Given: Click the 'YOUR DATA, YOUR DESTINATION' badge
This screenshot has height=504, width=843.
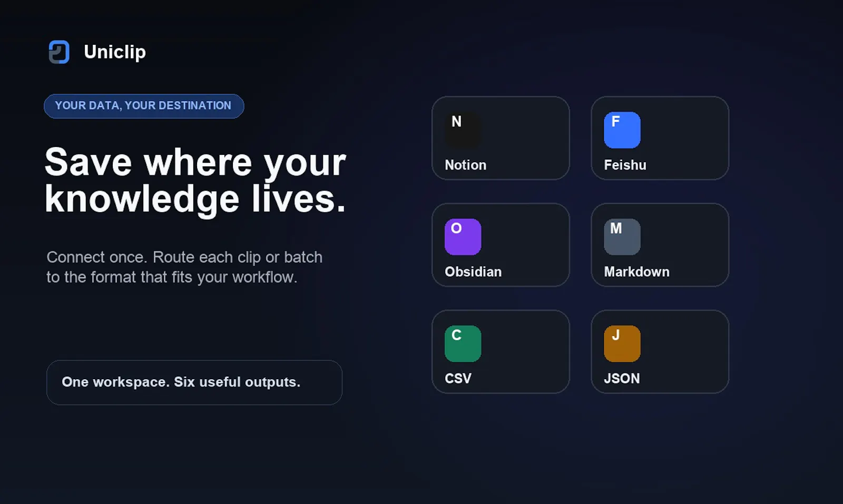Looking at the screenshot, I should [144, 106].
